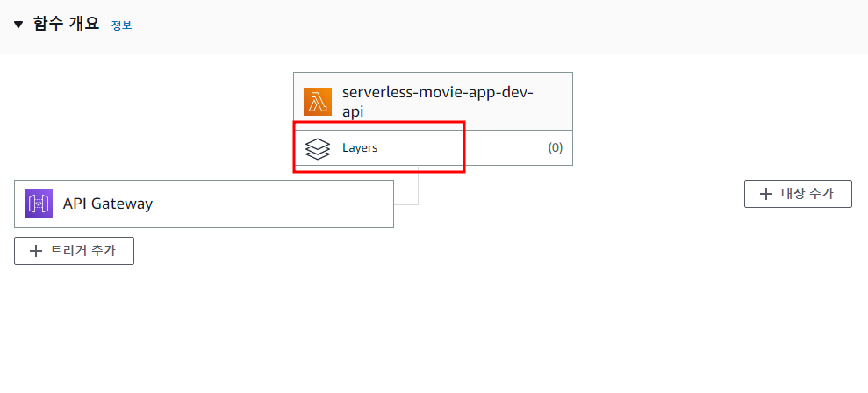The width and height of the screenshot is (868, 393).
Task: Click the purple API Gateway icon
Action: [x=39, y=204]
